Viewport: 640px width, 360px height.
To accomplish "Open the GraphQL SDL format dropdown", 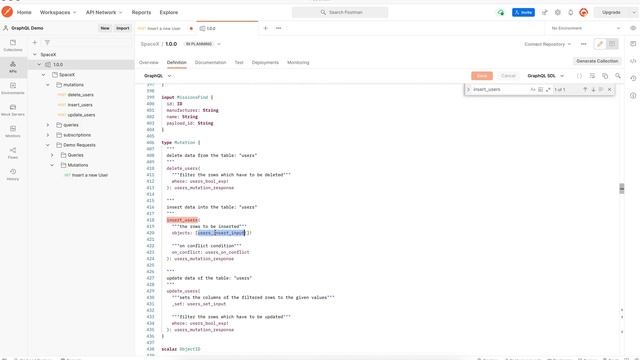I will pyautogui.click(x=546, y=76).
